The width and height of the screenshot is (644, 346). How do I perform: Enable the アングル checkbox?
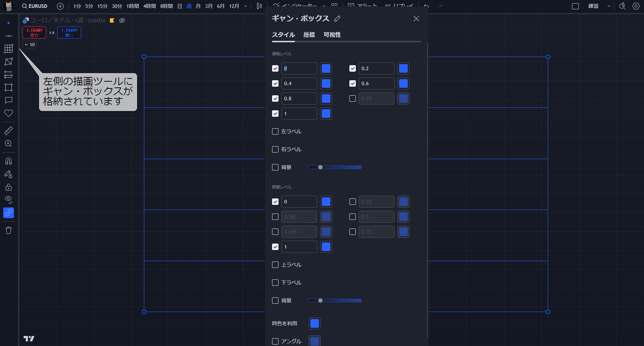(x=275, y=341)
